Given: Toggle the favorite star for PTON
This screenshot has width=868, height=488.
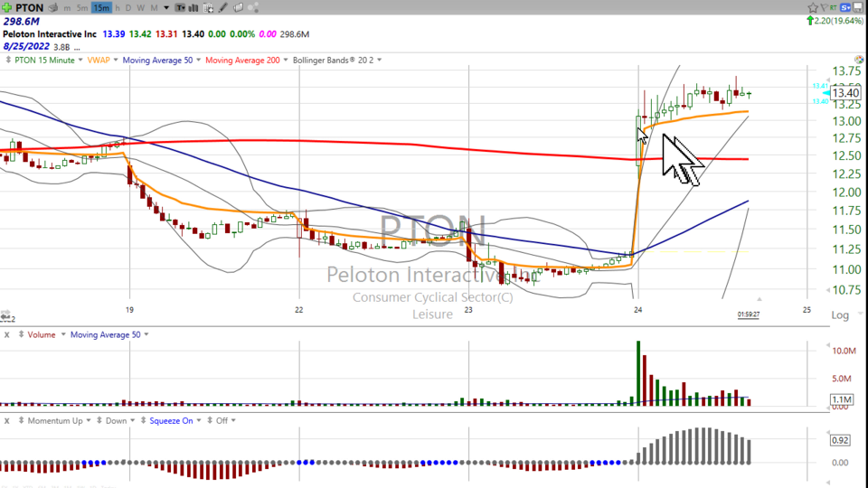Looking at the screenshot, I should click(813, 8).
